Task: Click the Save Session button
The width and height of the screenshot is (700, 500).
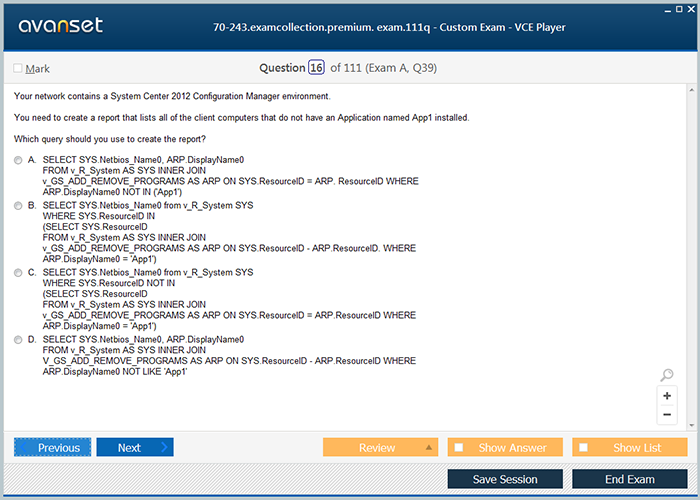Action: pos(505,479)
